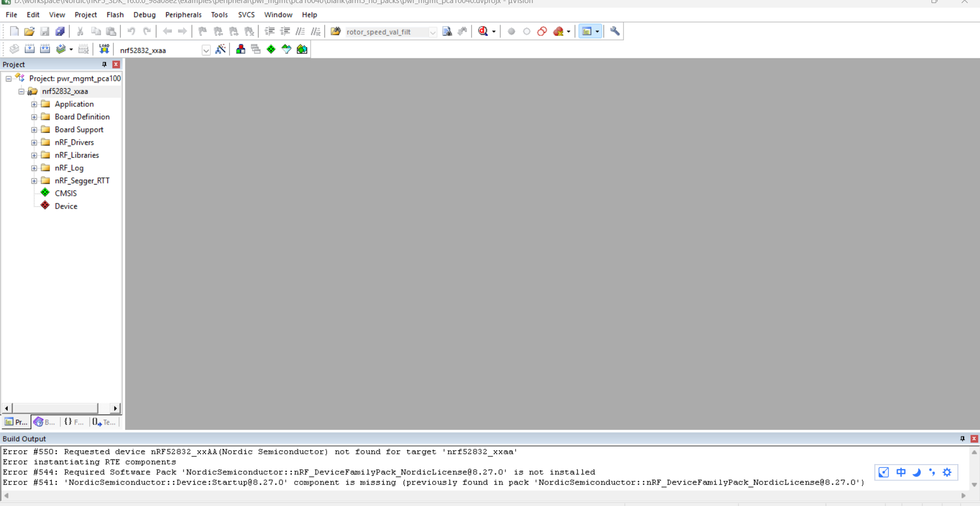Open the Flash menu

tap(115, 15)
